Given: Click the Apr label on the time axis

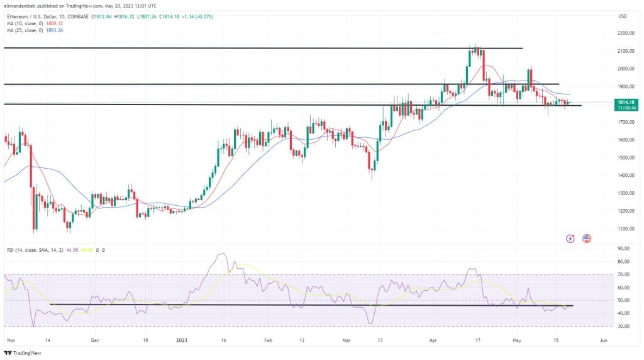Looking at the screenshot, I should coord(433,340).
